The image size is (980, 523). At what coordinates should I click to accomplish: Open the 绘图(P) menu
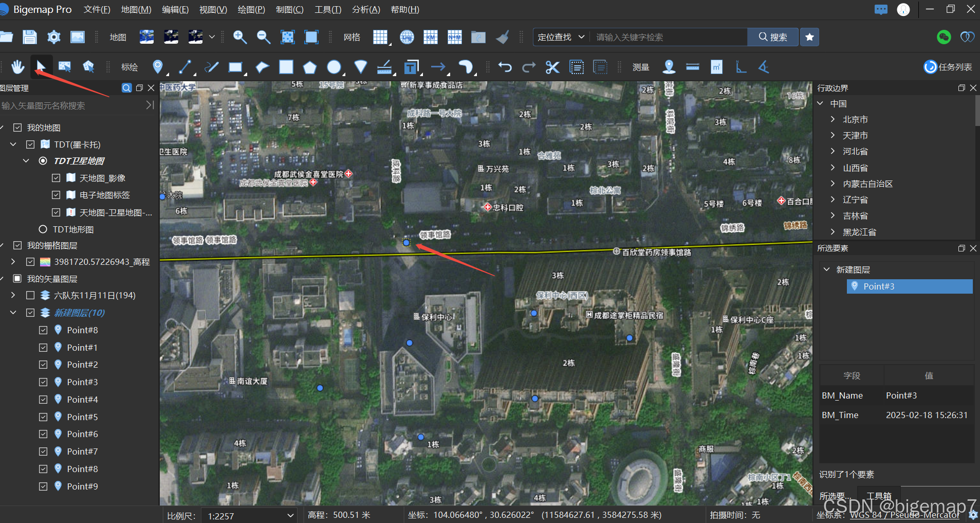click(251, 10)
